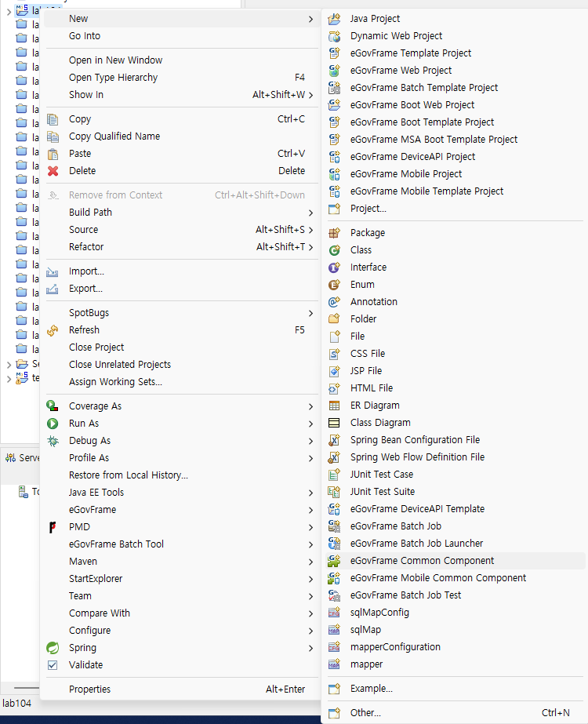
Task: Click the Debug As bug icon
Action: (53, 441)
